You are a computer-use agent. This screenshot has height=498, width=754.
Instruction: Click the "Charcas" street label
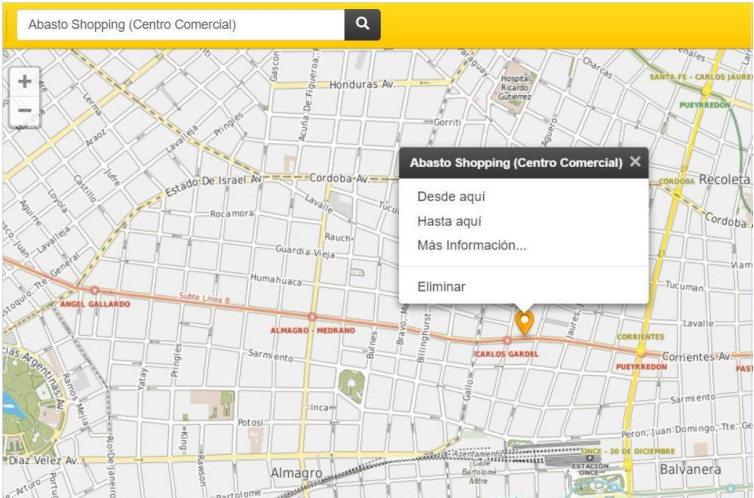pos(597,68)
